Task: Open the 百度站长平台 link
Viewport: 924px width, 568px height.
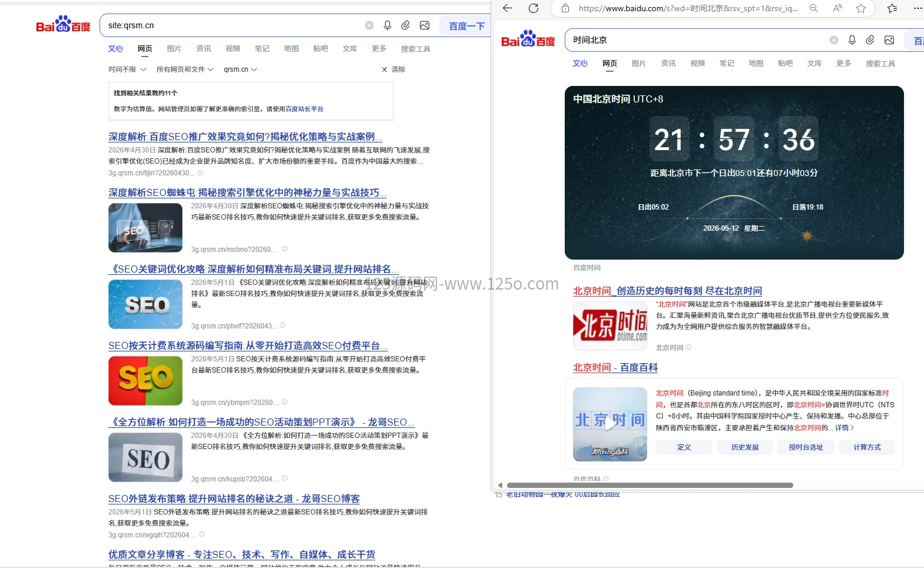Action: pyautogui.click(x=304, y=109)
